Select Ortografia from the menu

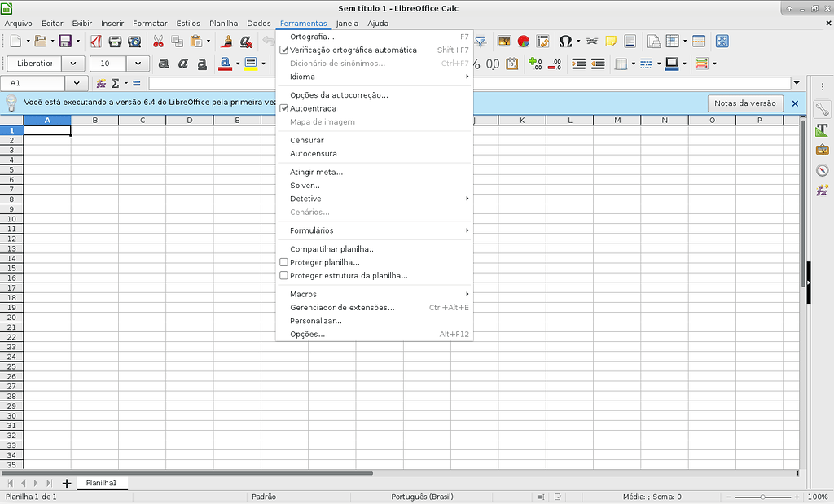tap(375, 37)
